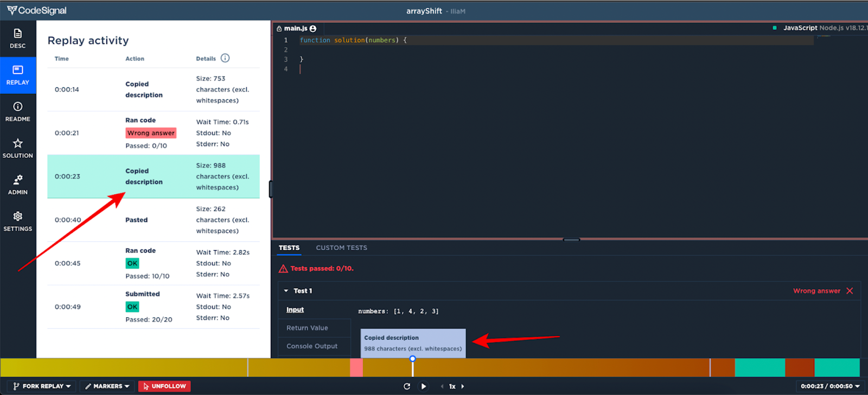Viewport: 868px width, 395px height.
Task: Increase playback speed with right arrow
Action: [x=463, y=386]
